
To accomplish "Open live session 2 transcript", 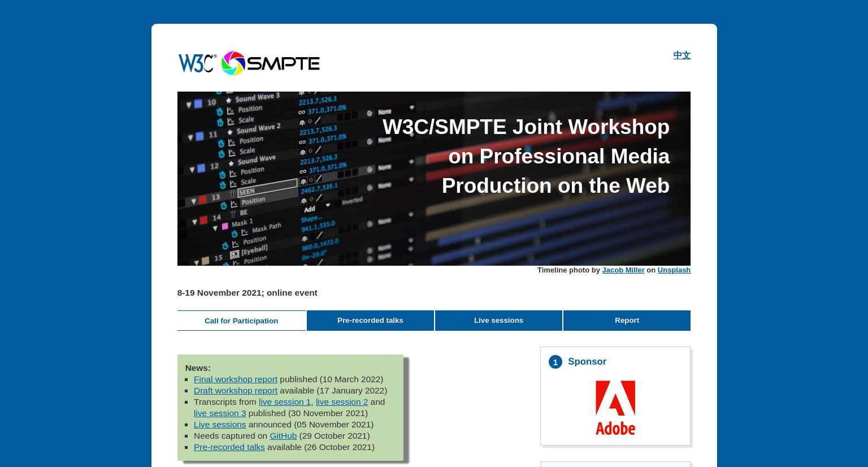I will click(x=342, y=402).
